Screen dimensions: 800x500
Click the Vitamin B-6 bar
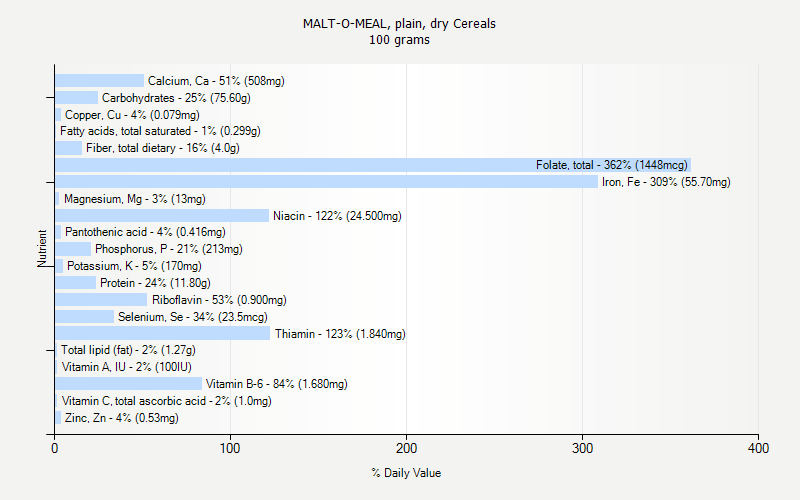pyautogui.click(x=128, y=383)
